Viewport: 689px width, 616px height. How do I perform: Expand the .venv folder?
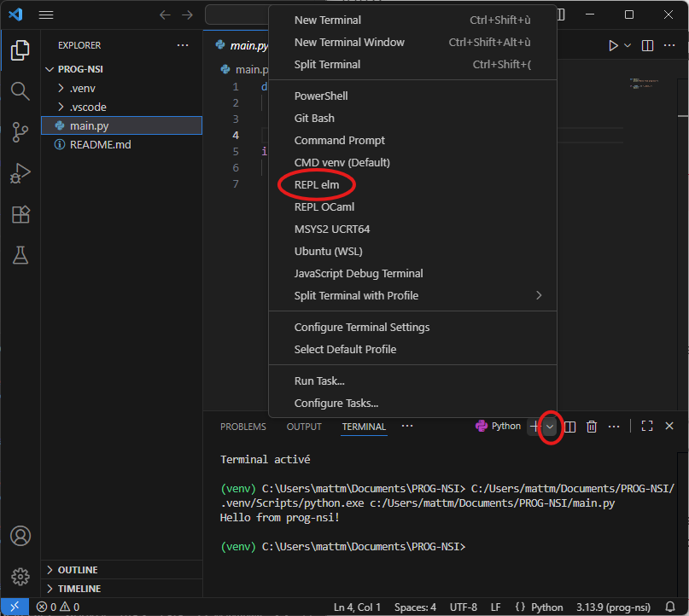click(82, 88)
